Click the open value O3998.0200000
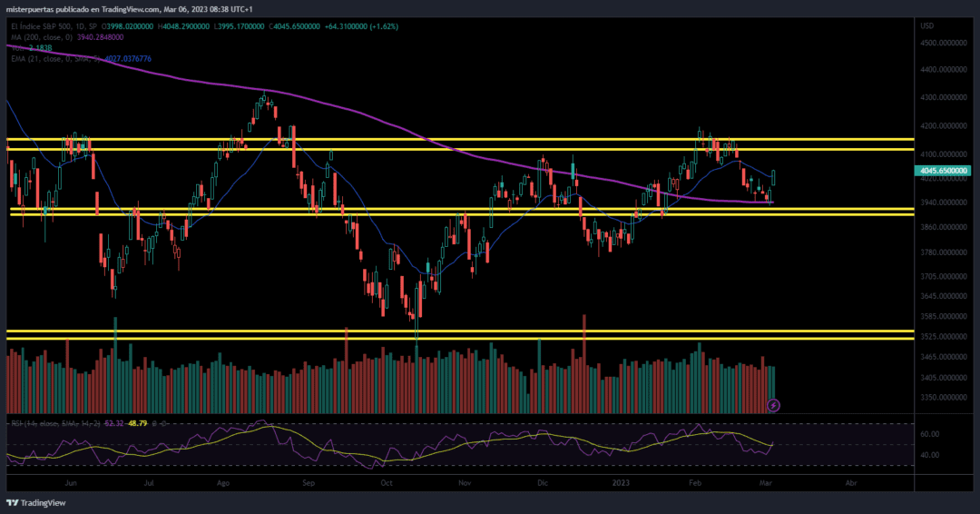Viewport: 980px width, 514px height. 128,26
